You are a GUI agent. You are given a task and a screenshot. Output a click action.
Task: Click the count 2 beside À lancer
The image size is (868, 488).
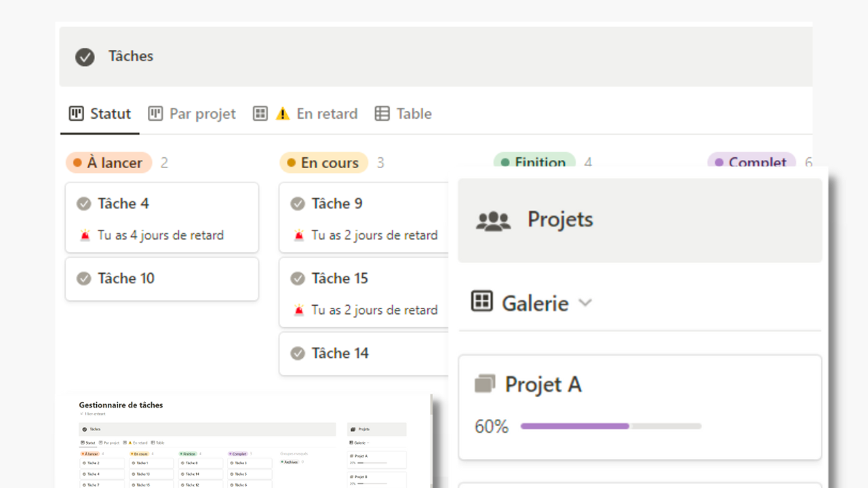point(164,163)
